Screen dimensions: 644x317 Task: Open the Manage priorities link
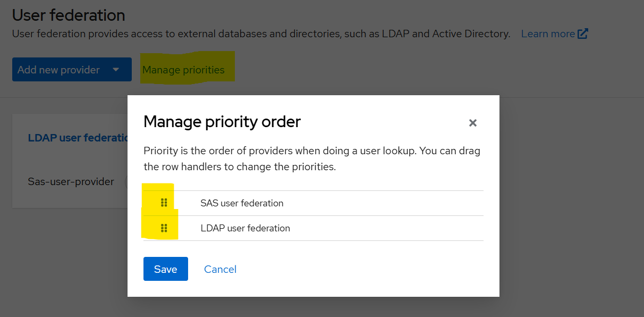click(183, 70)
